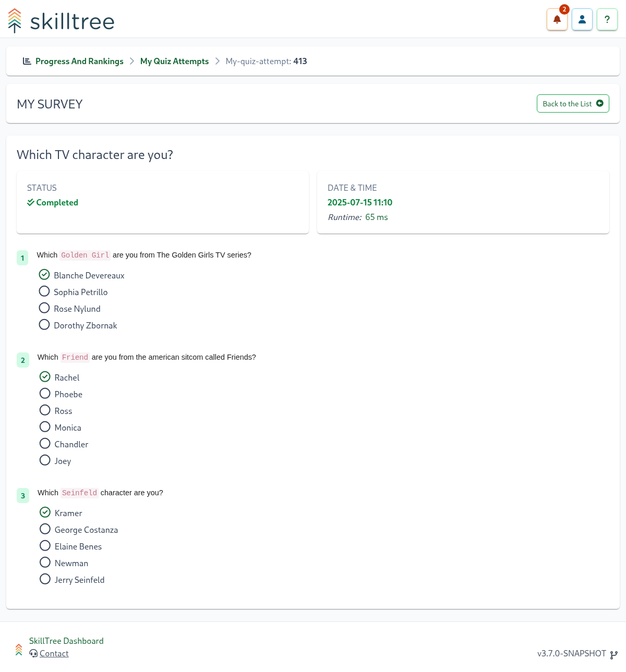Select the Kramer radio option

45,512
